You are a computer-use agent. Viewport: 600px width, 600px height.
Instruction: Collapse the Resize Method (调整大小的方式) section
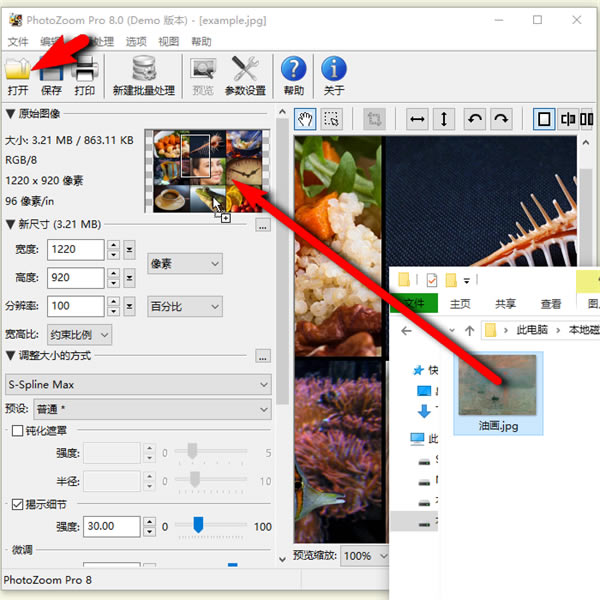click(10, 355)
